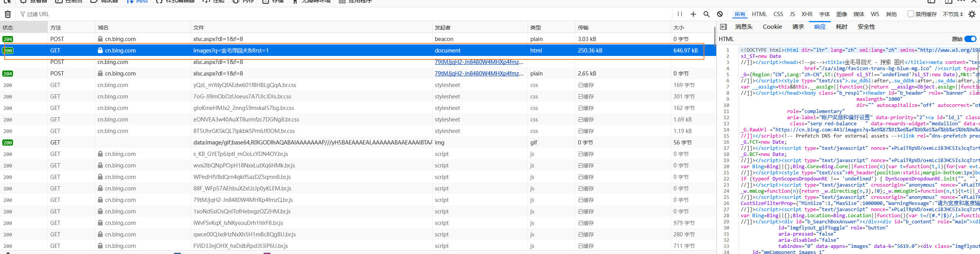Open 79tMJjqH2 initiator link in statusless POST row
The image size is (980, 254).
[479, 62]
